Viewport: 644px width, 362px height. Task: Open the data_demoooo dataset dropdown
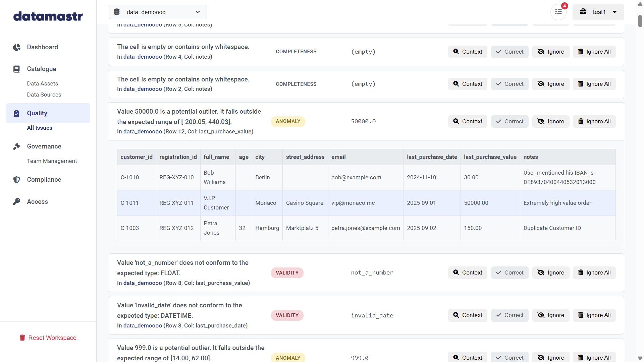click(x=158, y=12)
